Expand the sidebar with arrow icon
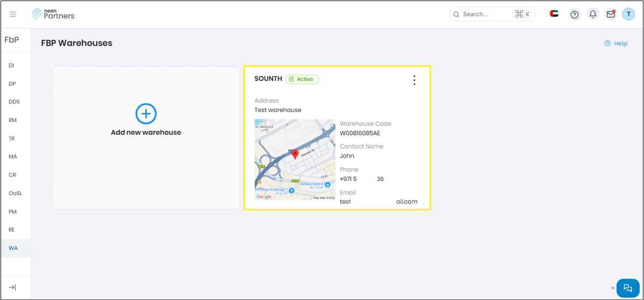Viewport: 644px width, 300px height. coord(13,288)
